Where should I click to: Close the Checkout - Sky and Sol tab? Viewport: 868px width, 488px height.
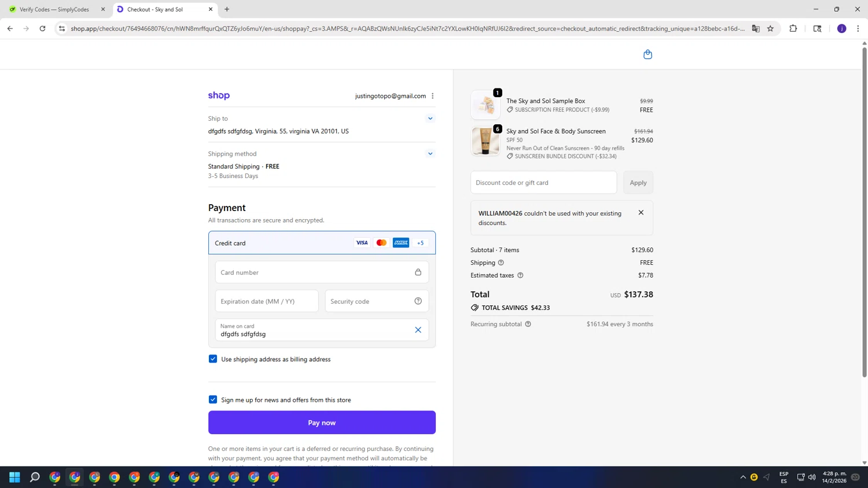[x=211, y=9]
